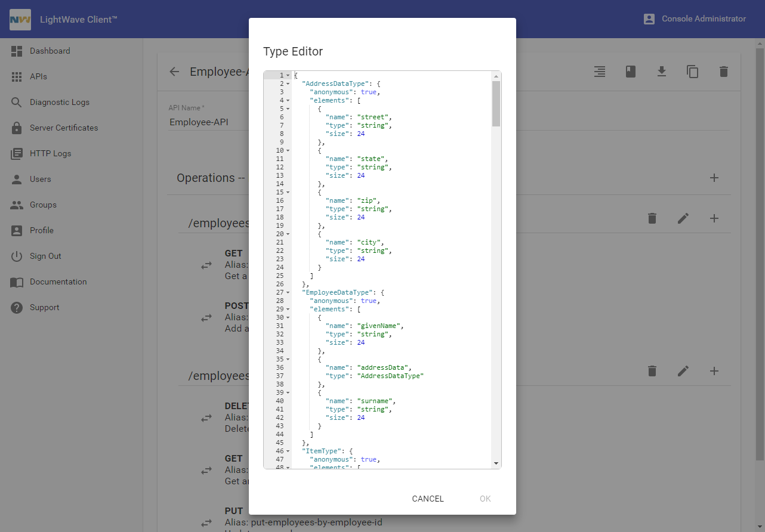
Task: Go to Server Certificates page
Action: click(63, 128)
